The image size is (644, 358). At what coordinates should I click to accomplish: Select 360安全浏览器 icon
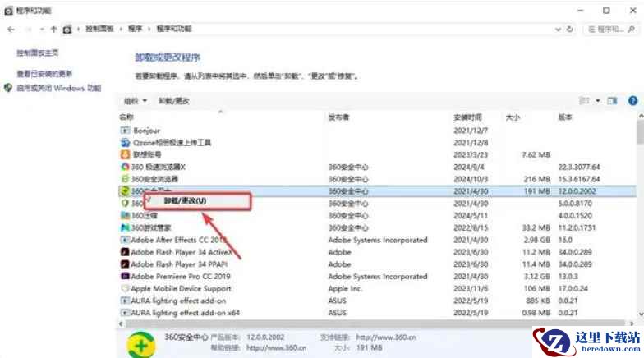tap(125, 179)
